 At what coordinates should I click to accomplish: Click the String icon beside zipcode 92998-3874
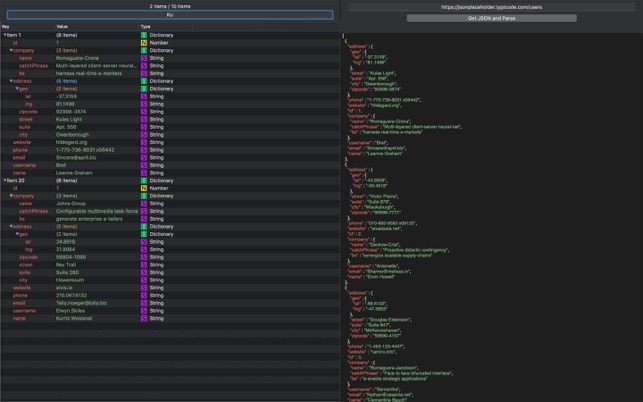144,112
